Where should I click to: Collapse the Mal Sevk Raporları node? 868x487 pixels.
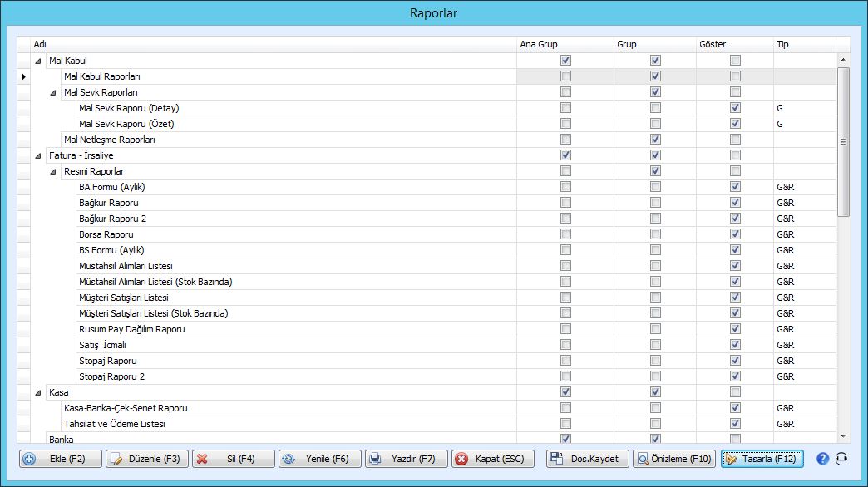(53, 92)
